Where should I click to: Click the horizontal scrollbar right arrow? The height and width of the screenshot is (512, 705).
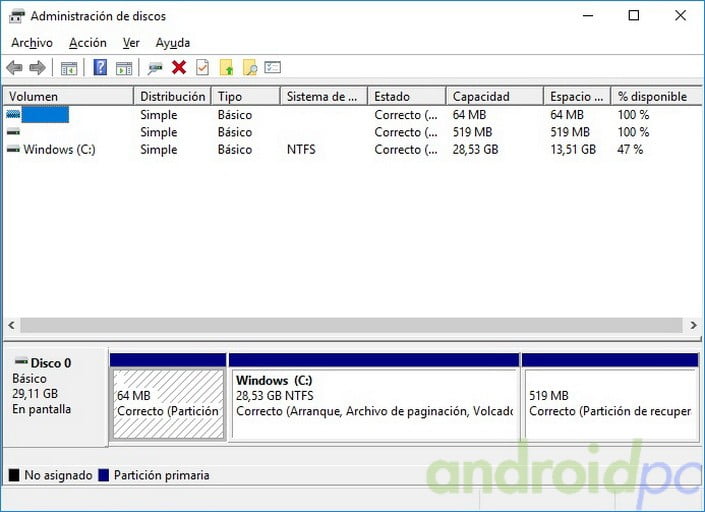[694, 326]
